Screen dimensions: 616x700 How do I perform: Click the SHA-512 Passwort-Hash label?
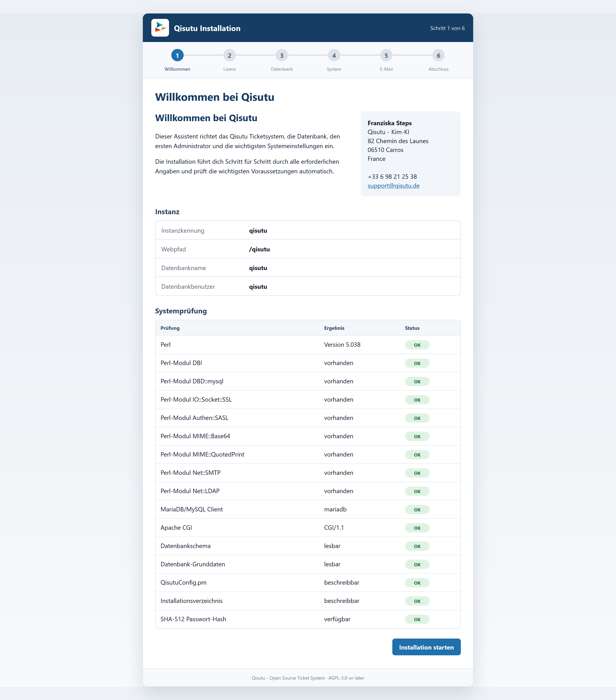click(193, 619)
